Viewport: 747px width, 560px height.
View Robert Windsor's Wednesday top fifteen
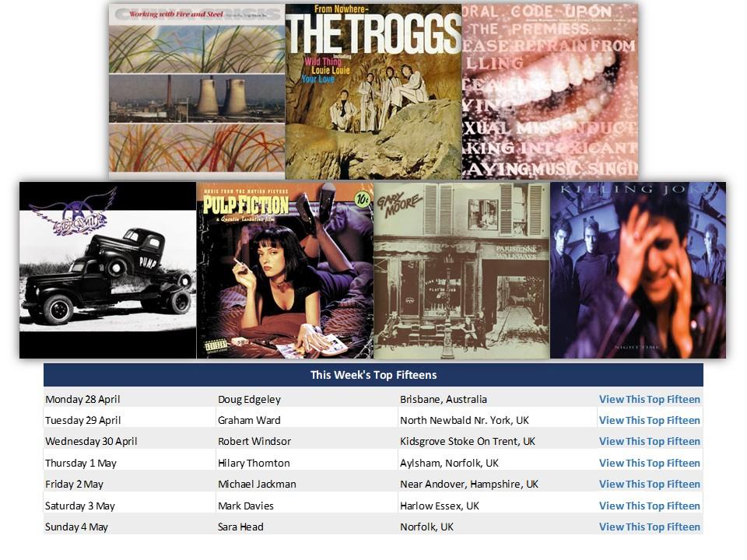click(x=649, y=441)
